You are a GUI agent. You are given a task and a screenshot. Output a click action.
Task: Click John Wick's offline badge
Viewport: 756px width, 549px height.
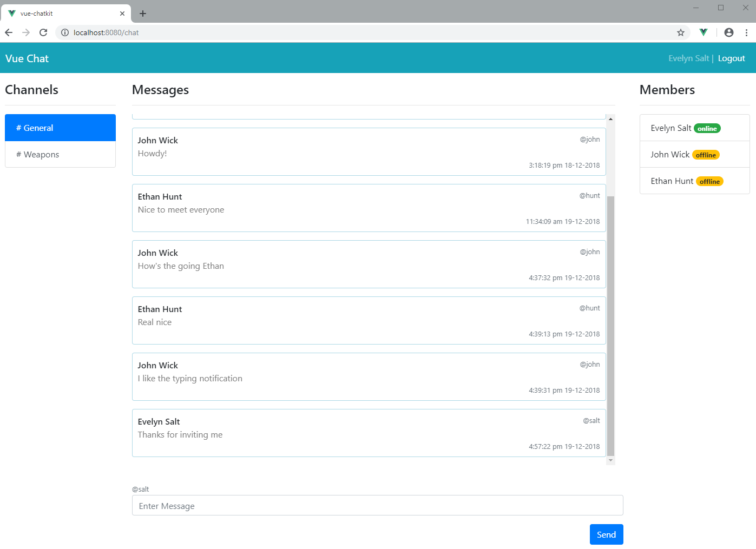[706, 155]
